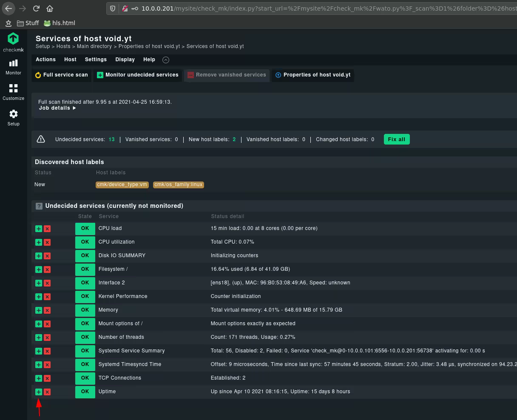Disable Disk IO SUMMARY with red X
Viewport: 517px width, 420px height.
pos(47,256)
